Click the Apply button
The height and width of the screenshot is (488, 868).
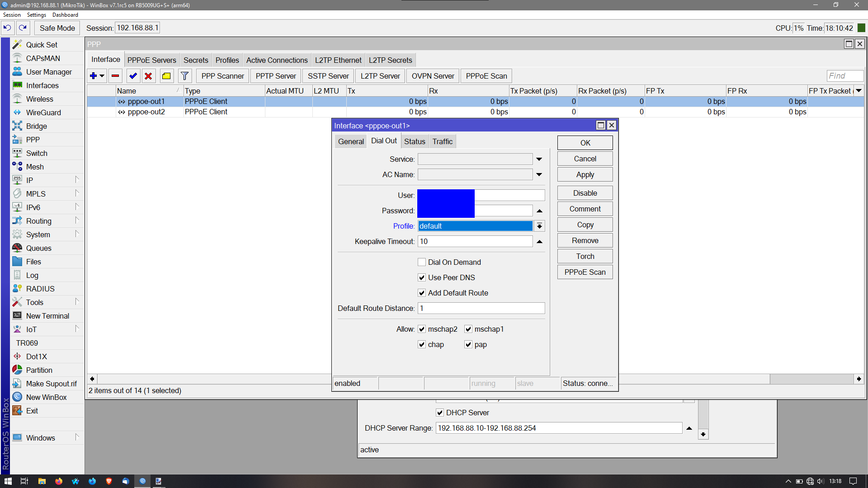(x=585, y=174)
